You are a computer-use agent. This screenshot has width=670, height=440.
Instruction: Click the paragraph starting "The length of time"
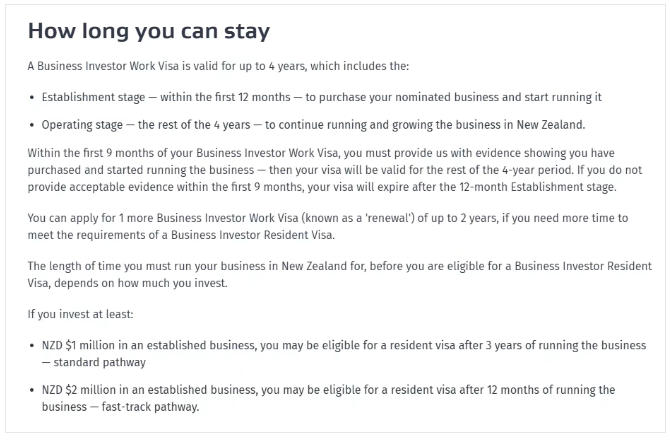pos(334,273)
